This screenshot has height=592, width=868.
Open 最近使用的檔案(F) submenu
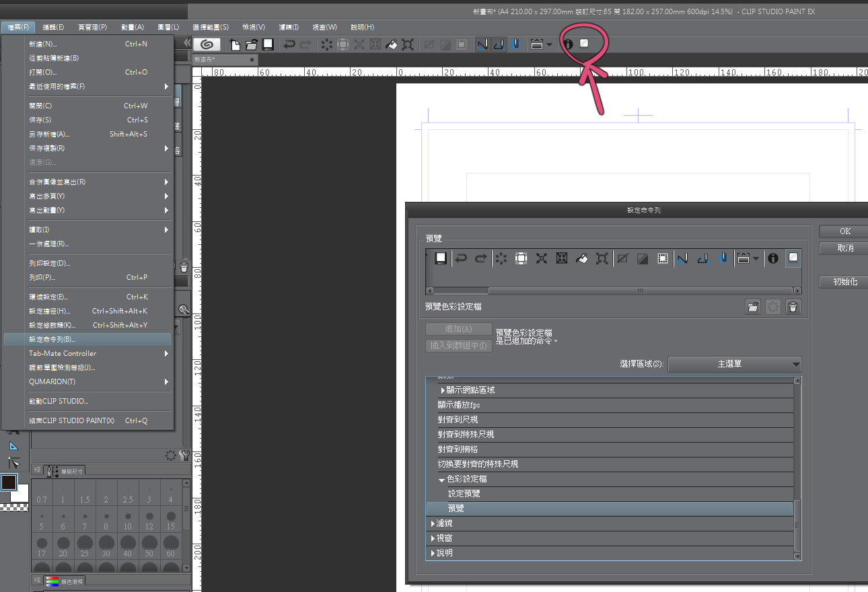87,86
